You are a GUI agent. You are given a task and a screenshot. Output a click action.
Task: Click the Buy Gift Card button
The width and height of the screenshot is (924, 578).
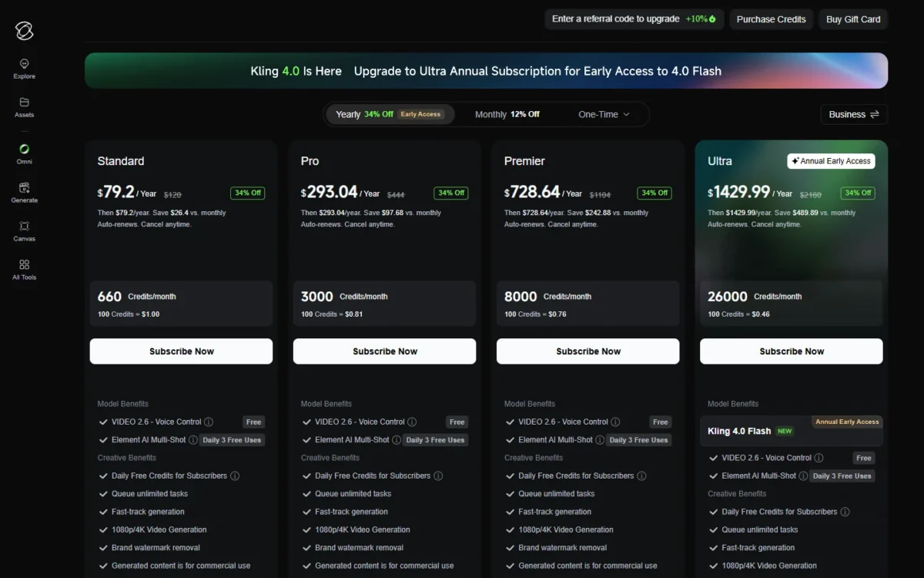pyautogui.click(x=853, y=19)
